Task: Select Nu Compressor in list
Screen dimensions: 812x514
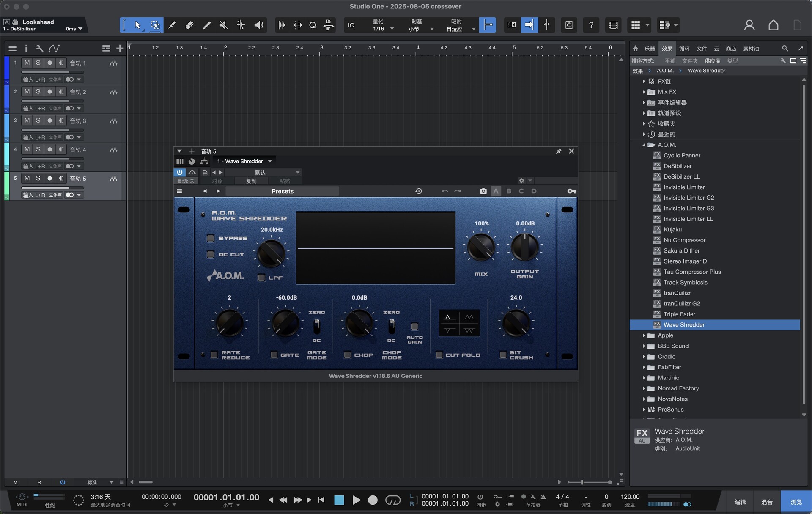Action: pyautogui.click(x=684, y=240)
